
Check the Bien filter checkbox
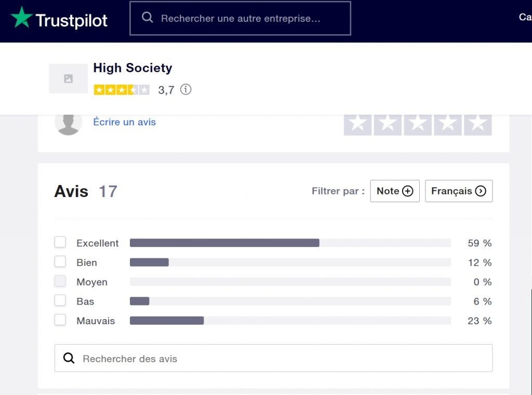coord(60,261)
